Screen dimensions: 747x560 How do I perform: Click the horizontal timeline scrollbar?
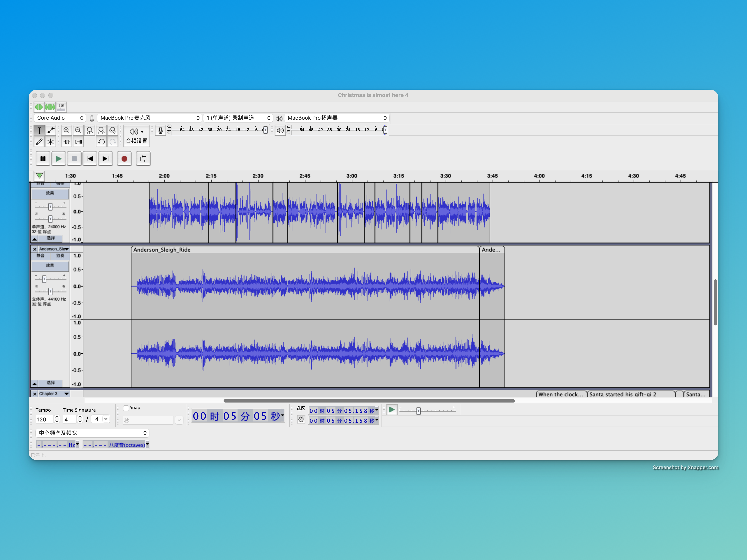pyautogui.click(x=369, y=401)
